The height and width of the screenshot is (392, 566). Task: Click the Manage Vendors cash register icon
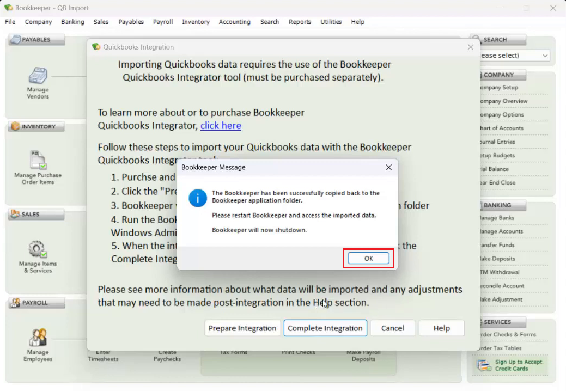click(38, 75)
